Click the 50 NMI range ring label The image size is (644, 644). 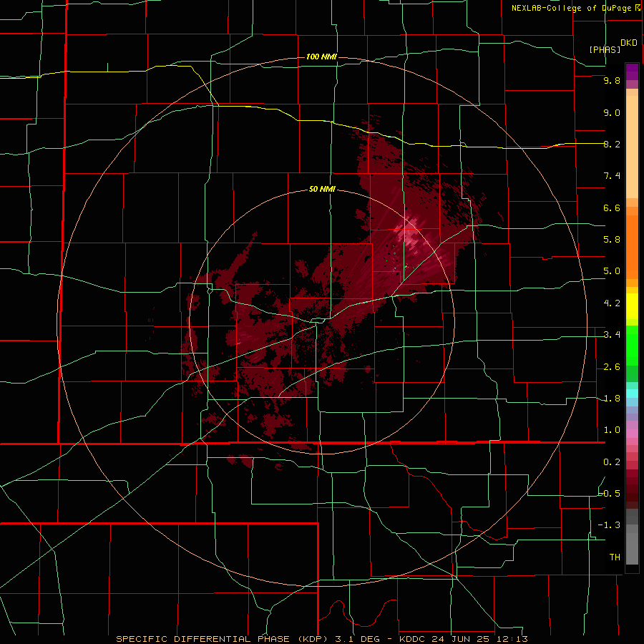pos(322,190)
